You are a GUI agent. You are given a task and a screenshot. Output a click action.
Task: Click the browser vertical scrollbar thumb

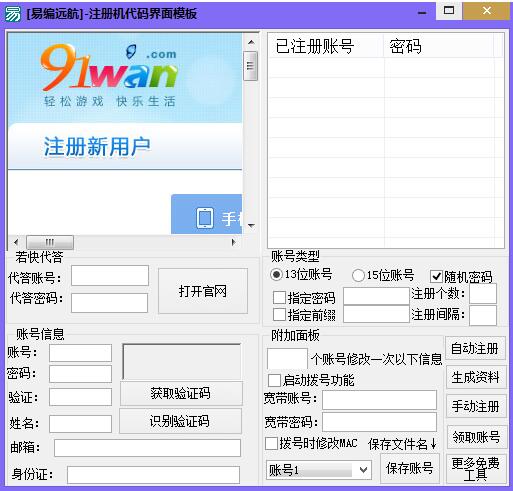[x=250, y=66]
